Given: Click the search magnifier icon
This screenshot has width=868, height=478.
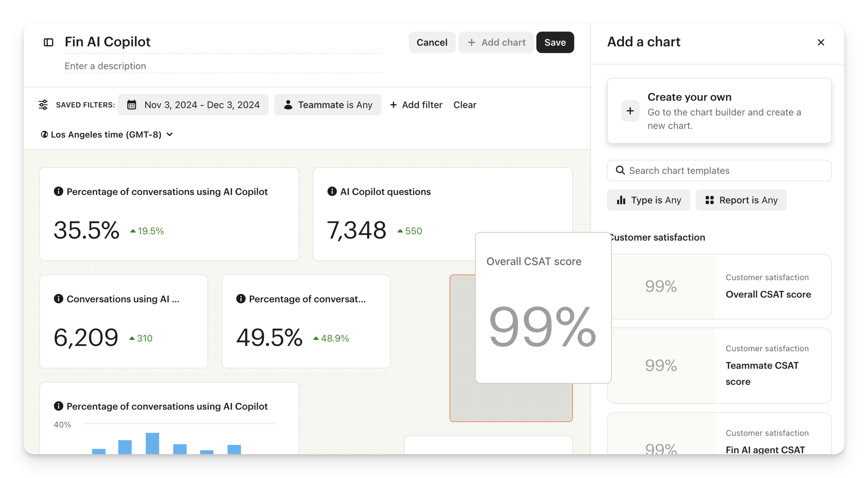Looking at the screenshot, I should pyautogui.click(x=620, y=170).
